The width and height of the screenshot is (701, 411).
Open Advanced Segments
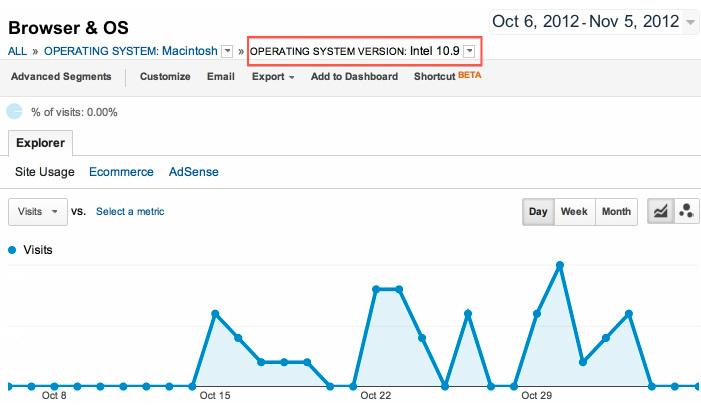[x=61, y=76]
